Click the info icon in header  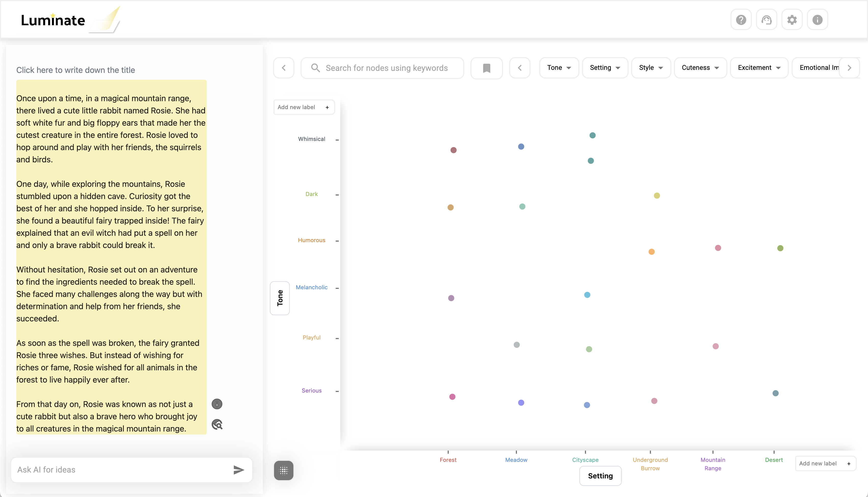[x=817, y=20]
